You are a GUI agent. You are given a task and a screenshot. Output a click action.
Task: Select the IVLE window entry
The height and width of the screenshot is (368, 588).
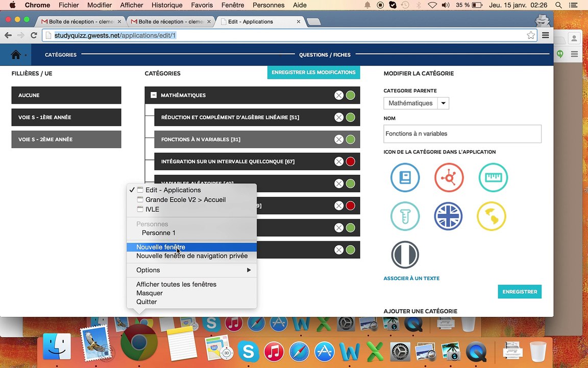pyautogui.click(x=191, y=209)
